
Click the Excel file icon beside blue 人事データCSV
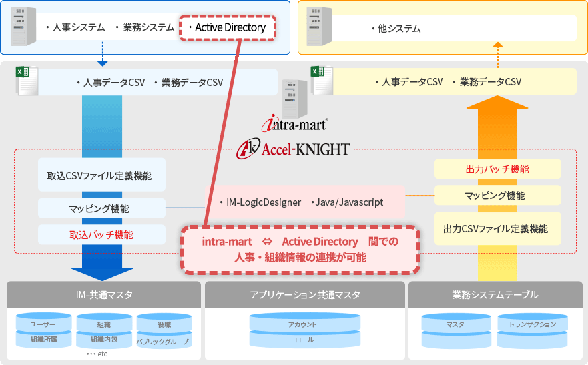pyautogui.click(x=27, y=81)
